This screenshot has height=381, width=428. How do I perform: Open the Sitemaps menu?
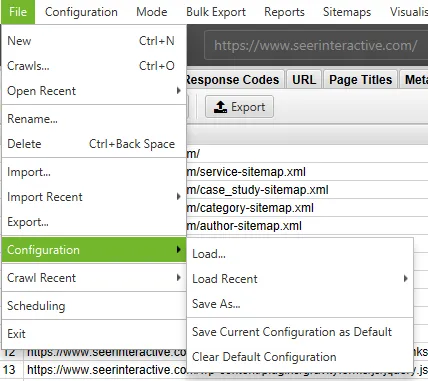(x=347, y=12)
